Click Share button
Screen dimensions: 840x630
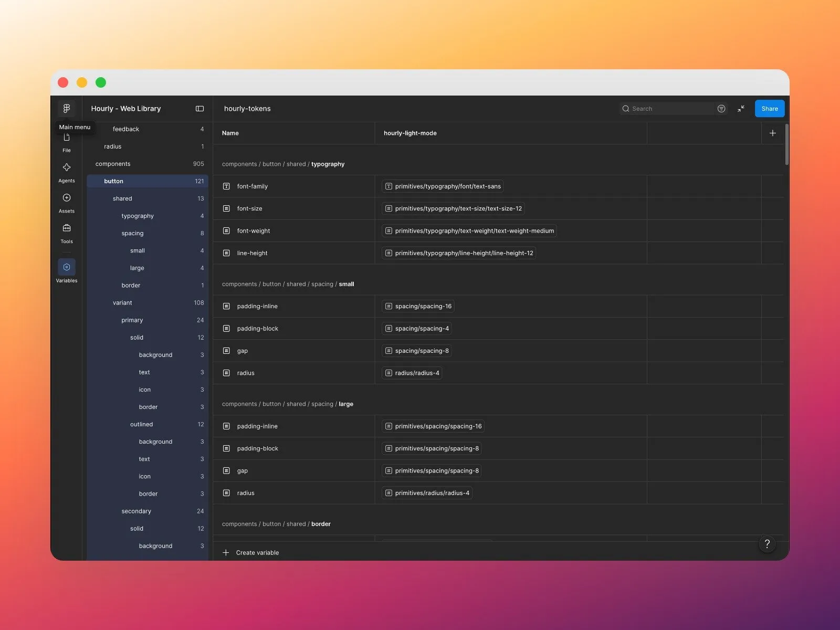(x=770, y=109)
